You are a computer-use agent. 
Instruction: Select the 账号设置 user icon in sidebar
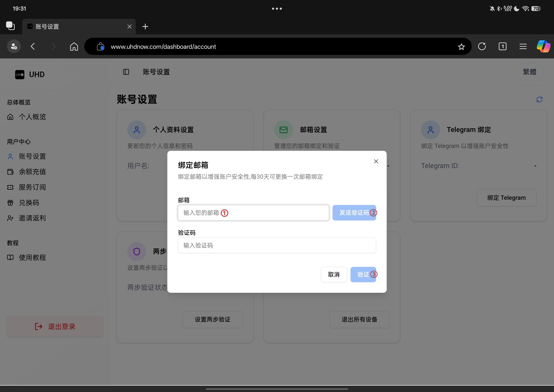[x=10, y=156]
